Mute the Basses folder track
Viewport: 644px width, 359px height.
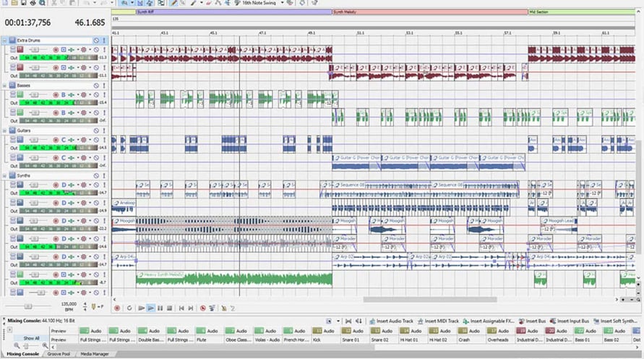click(x=96, y=85)
